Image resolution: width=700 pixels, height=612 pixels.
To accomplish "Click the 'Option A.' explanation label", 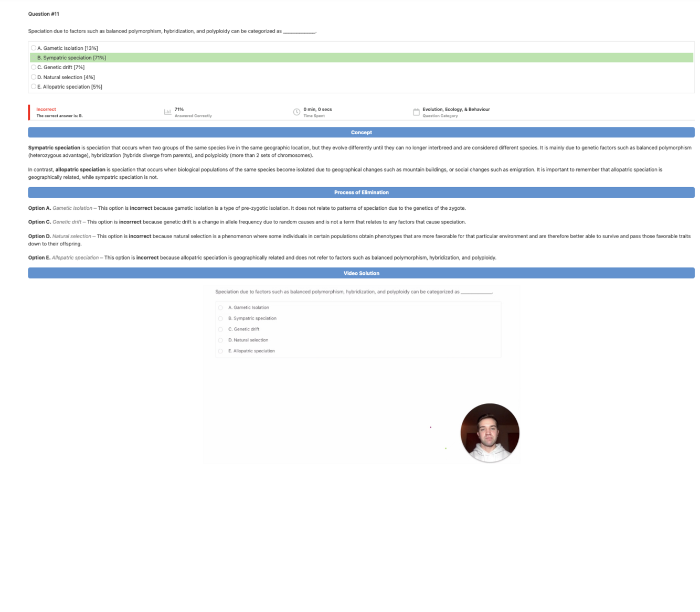I will point(39,208).
